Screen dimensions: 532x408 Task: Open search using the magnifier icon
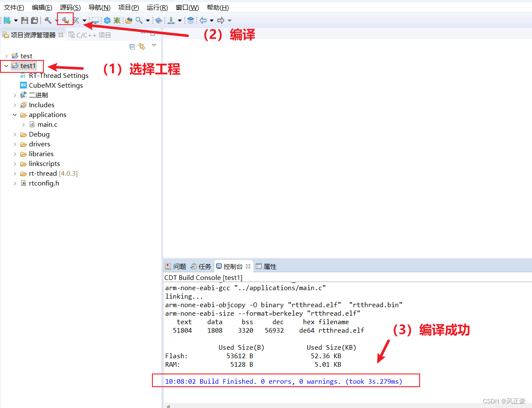(139, 20)
